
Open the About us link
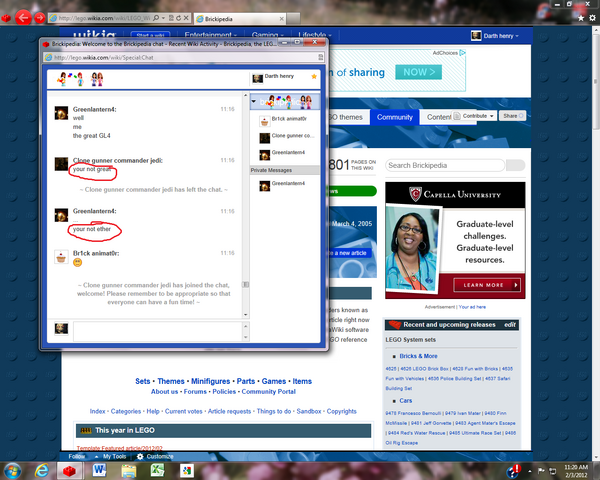(x=164, y=392)
